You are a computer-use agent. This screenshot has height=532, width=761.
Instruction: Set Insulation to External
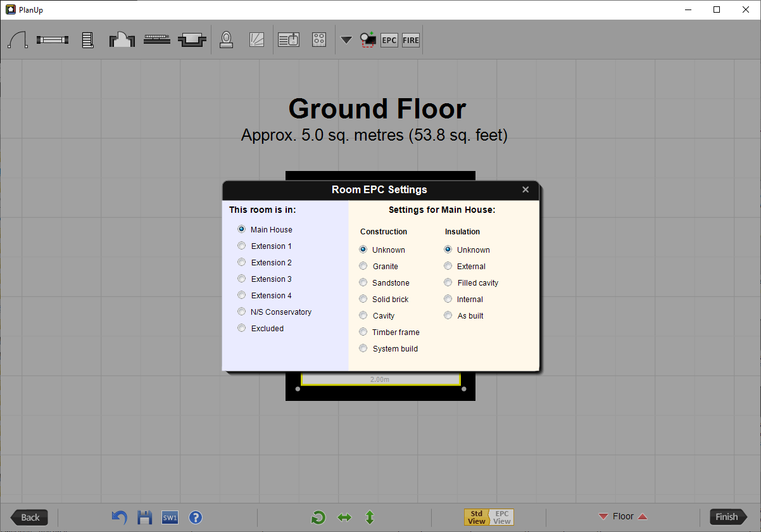448,266
